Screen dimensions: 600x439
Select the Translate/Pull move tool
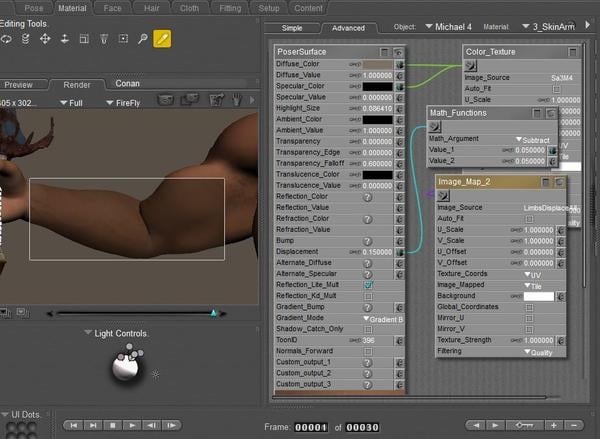pyautogui.click(x=45, y=39)
